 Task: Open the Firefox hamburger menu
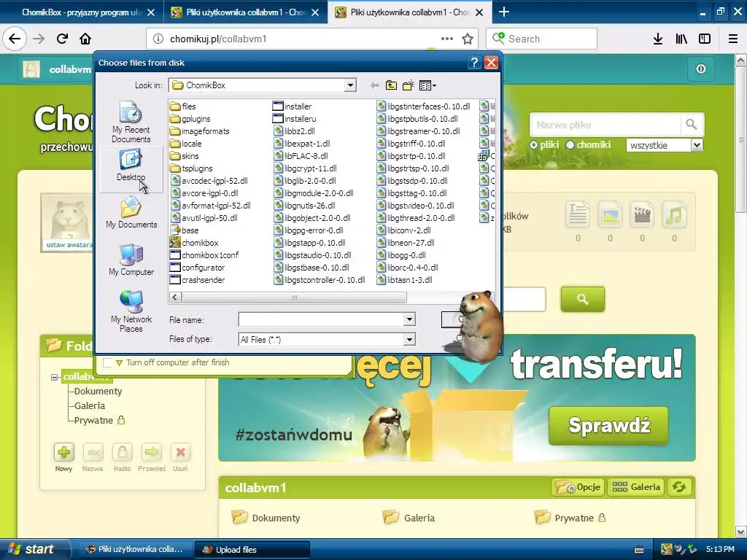pyautogui.click(x=733, y=39)
